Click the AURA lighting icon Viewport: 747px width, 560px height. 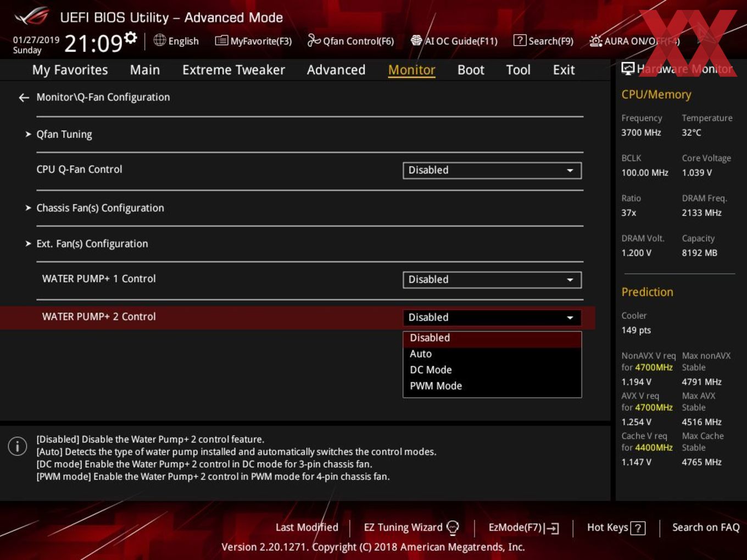click(x=595, y=41)
